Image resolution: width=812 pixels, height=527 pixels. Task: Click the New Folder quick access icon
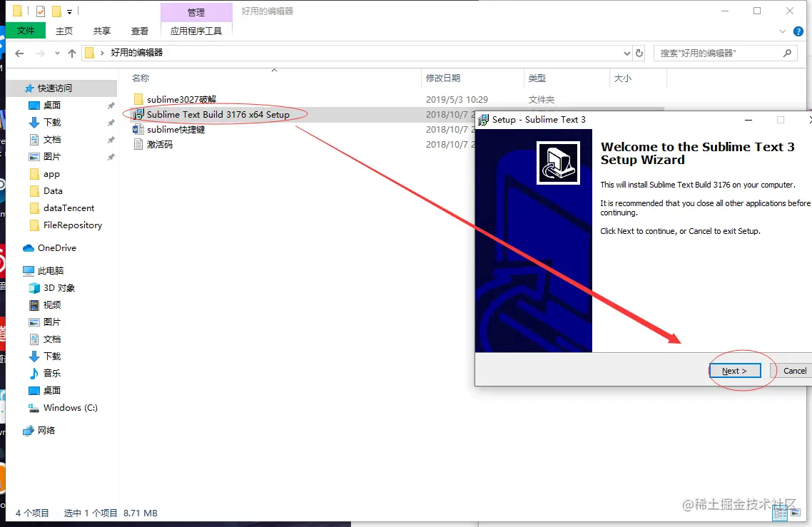tap(56, 11)
